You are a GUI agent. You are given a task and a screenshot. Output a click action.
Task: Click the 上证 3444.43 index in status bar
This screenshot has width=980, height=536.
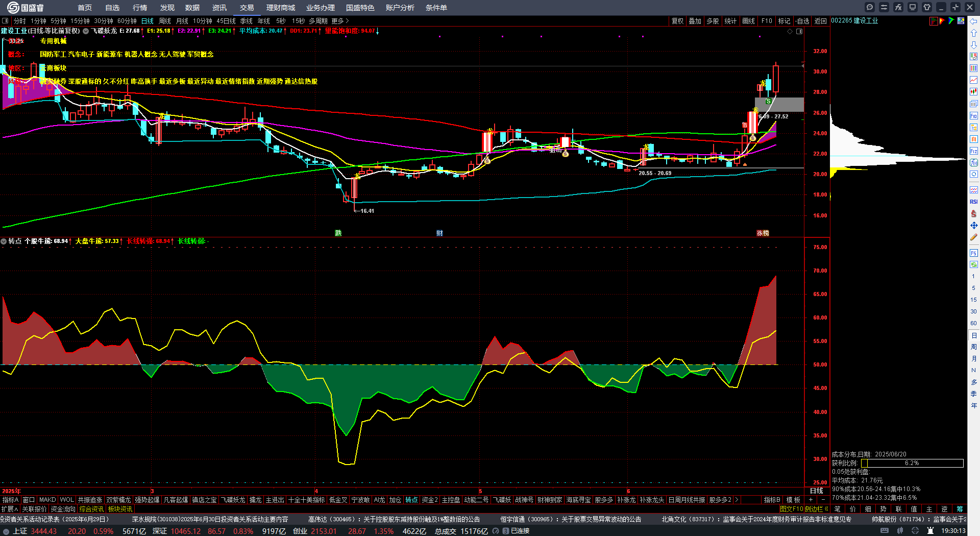click(x=35, y=531)
